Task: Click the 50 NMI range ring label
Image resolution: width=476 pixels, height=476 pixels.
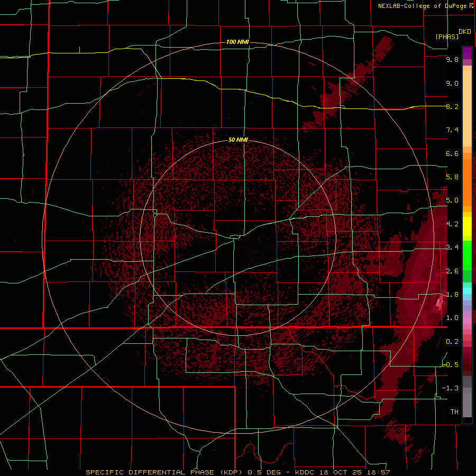Action: click(239, 140)
